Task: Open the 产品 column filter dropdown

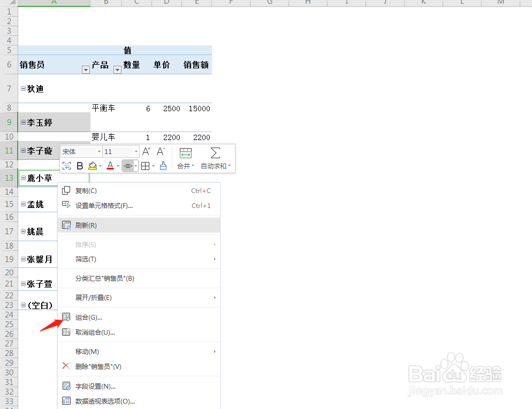Action: tap(117, 70)
